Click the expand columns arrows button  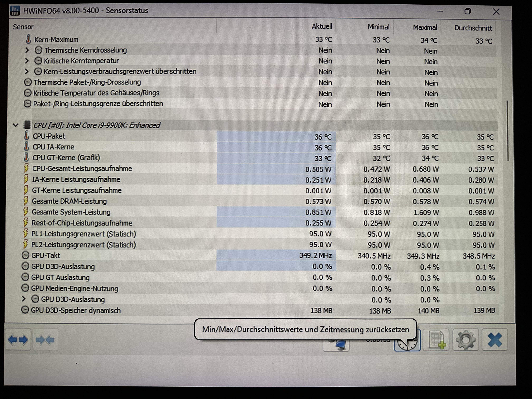pos(18,339)
